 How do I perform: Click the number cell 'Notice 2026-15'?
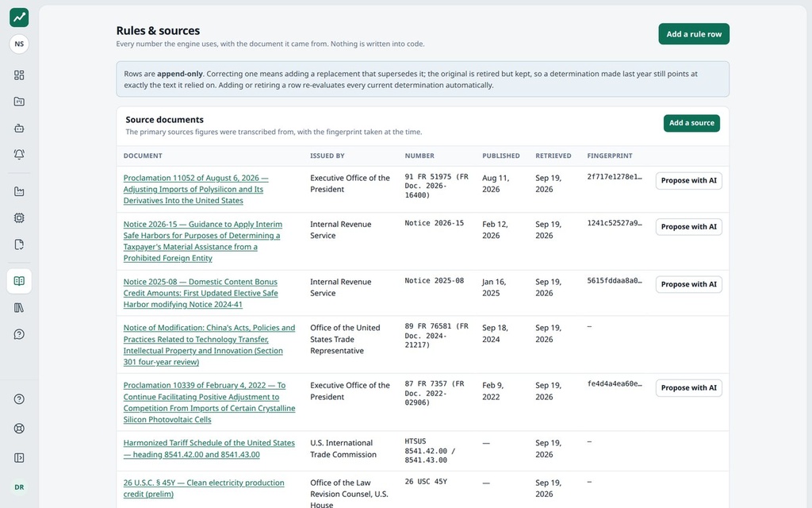coord(435,223)
